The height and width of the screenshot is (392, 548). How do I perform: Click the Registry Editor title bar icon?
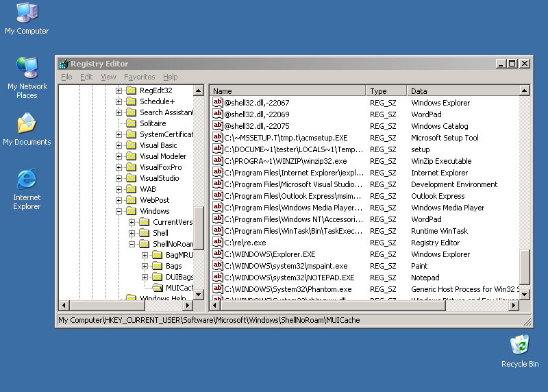point(64,64)
